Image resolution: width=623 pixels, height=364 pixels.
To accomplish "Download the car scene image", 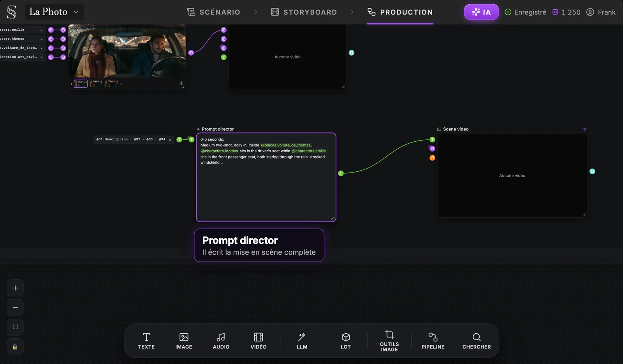I will pos(181,83).
